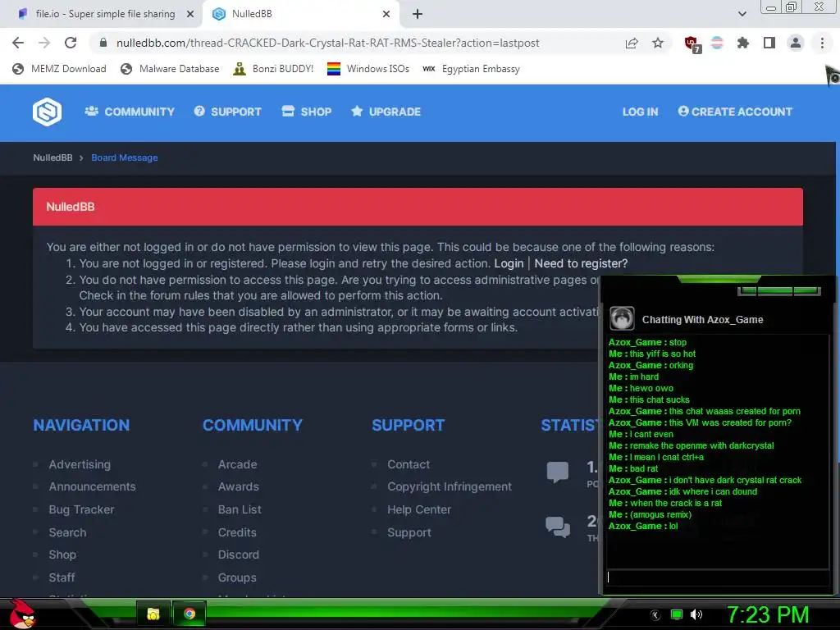The width and height of the screenshot is (840, 630).
Task: Open the Egyptian Embassy bookmark
Action: [x=471, y=69]
